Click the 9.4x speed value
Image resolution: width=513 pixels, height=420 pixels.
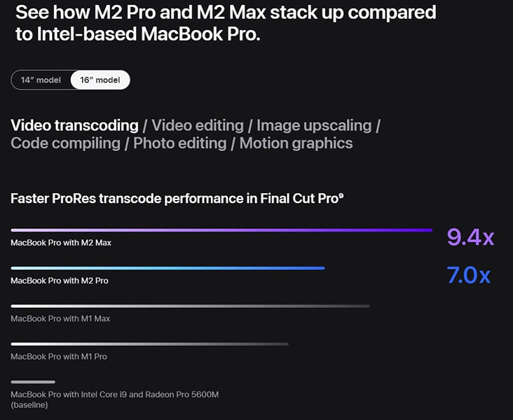tap(470, 238)
